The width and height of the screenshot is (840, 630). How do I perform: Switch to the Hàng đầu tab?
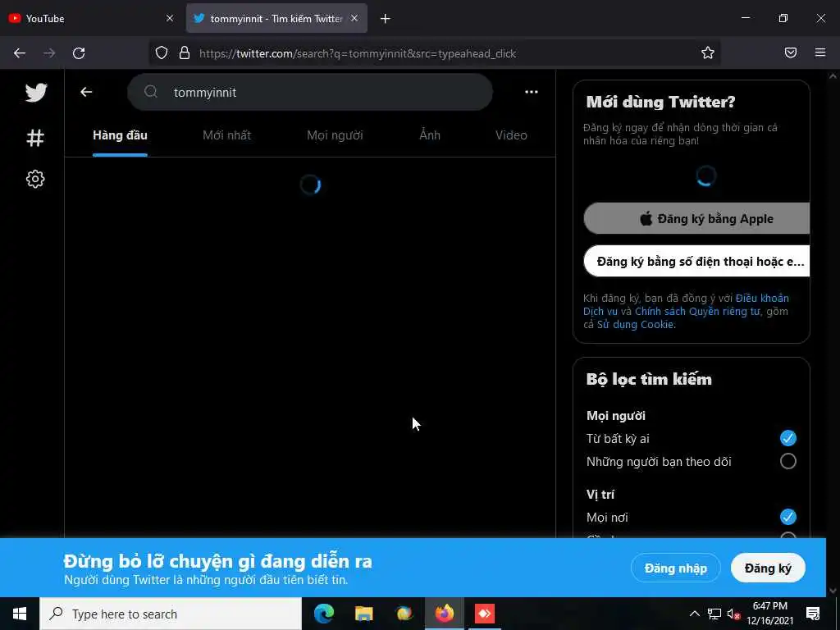click(x=120, y=135)
